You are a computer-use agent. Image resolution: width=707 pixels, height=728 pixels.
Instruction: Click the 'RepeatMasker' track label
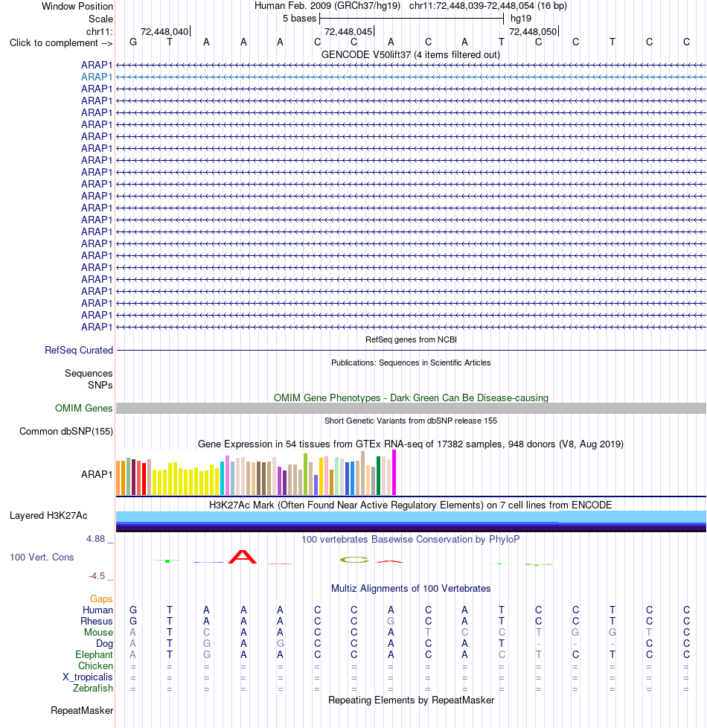[x=82, y=711]
